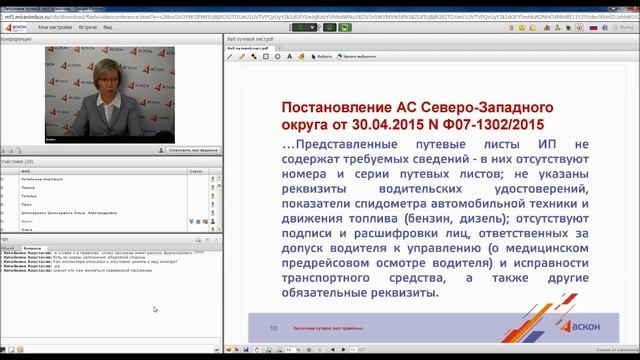Click the previous page arrow in document toolbar

coord(333,350)
